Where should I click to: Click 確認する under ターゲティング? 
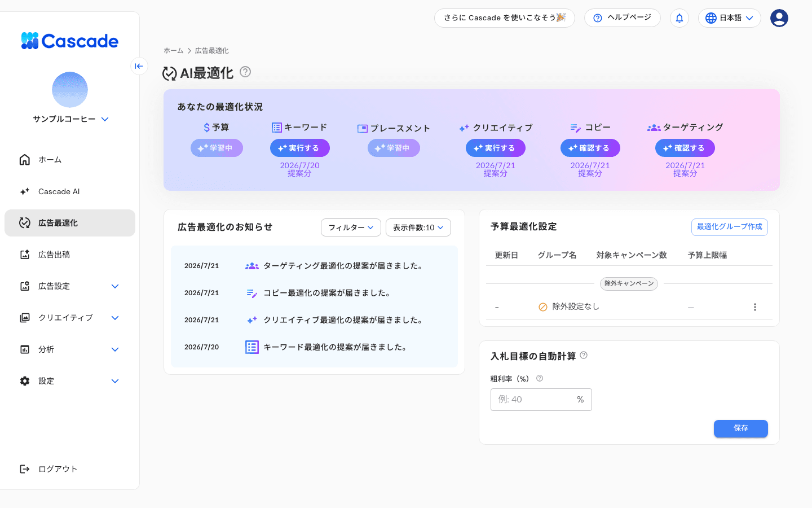pyautogui.click(x=685, y=148)
